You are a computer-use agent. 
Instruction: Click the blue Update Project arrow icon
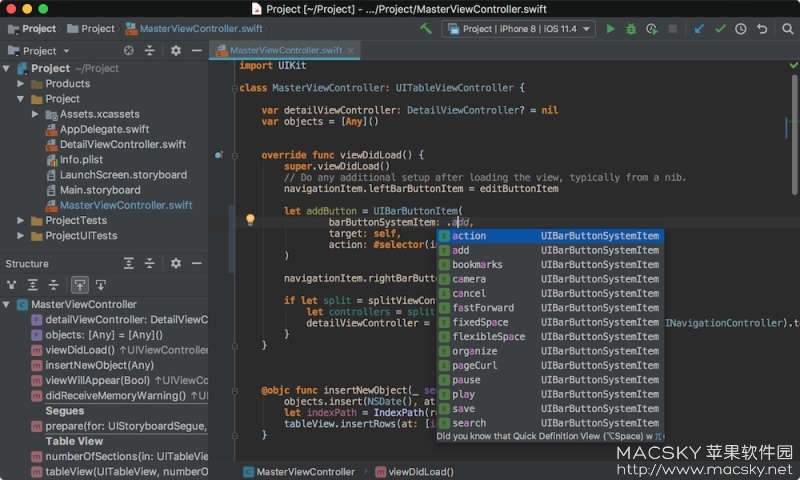[699, 29]
